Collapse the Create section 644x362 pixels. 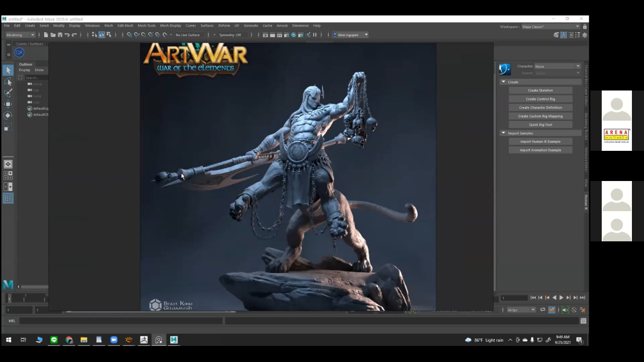click(503, 81)
